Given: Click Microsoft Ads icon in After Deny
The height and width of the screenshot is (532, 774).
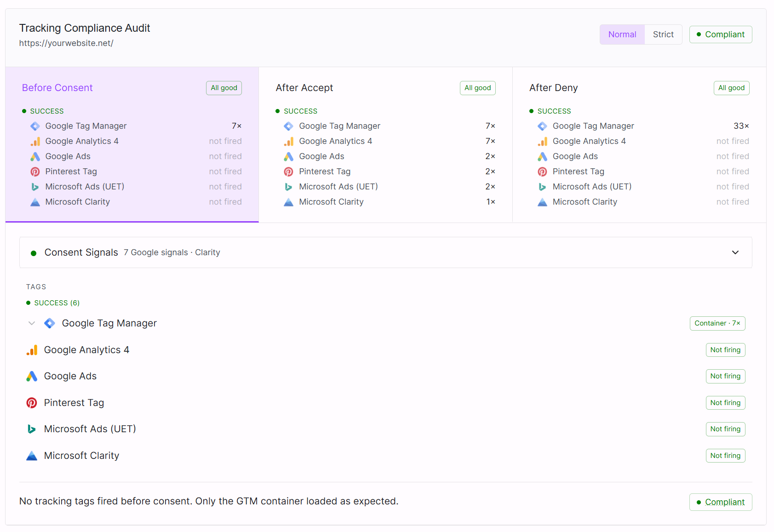Looking at the screenshot, I should (542, 187).
